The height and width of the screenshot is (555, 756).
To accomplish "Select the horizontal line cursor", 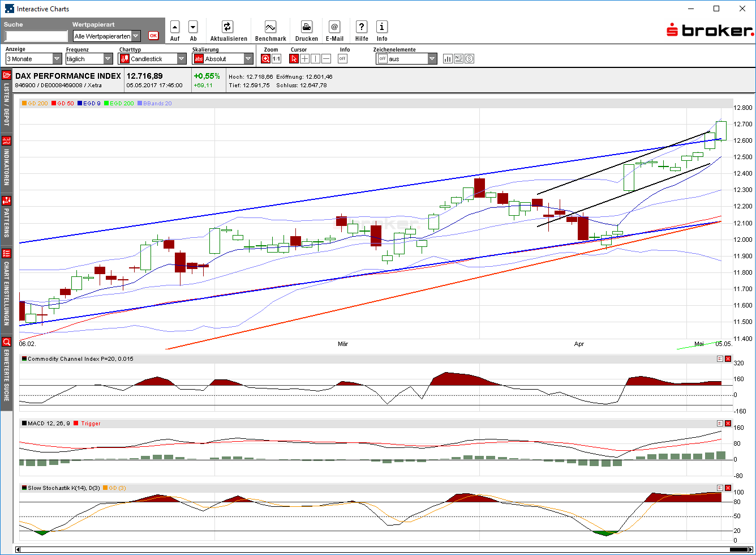I will (327, 58).
